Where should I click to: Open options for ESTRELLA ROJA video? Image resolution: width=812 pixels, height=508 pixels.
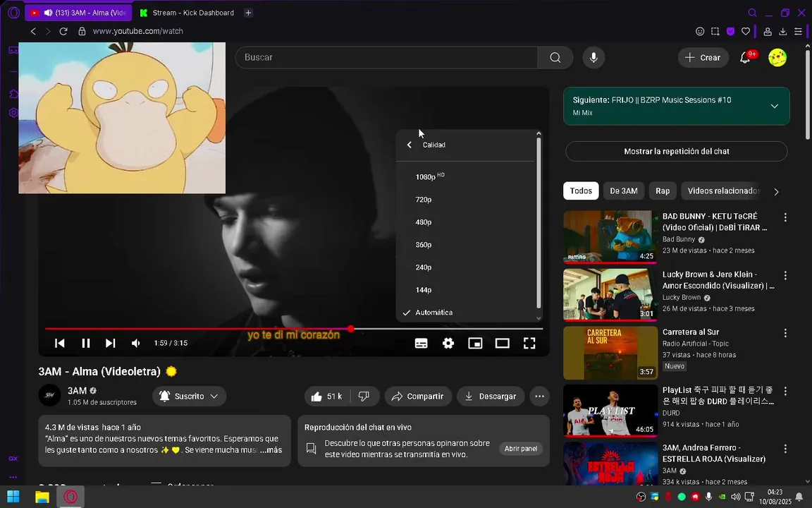(x=785, y=449)
